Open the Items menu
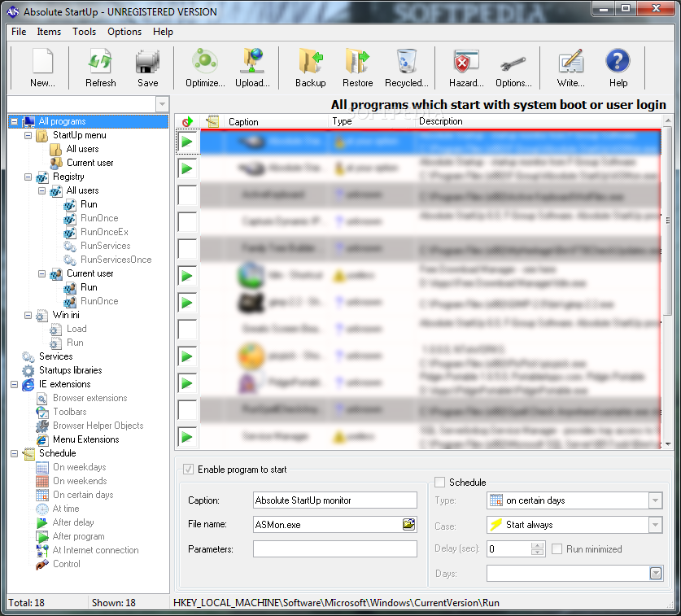The image size is (681, 616). click(49, 32)
